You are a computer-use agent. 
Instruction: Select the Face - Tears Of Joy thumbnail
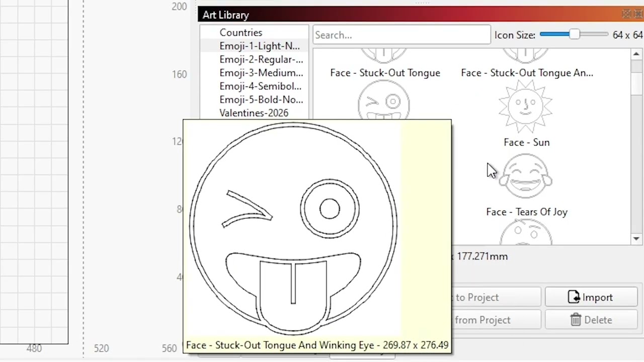point(526,176)
